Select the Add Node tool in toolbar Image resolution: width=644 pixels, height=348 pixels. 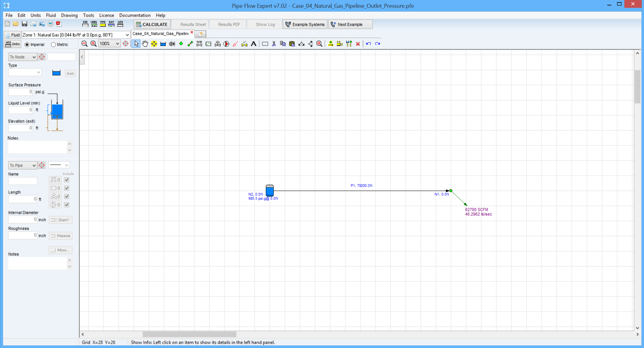pos(181,43)
